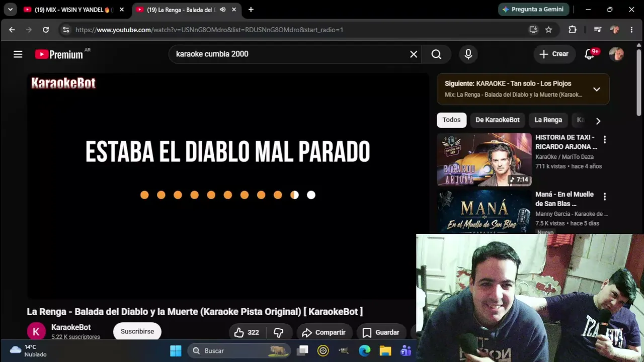Screen dimensions: 644x362
Task: Open the Windows Start menu
Action: click(176, 350)
